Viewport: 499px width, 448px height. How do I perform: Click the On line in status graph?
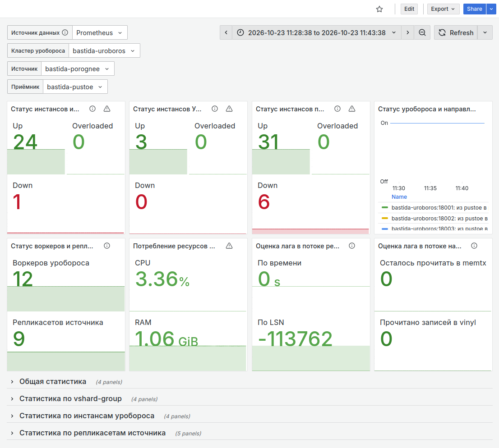tap(437, 123)
